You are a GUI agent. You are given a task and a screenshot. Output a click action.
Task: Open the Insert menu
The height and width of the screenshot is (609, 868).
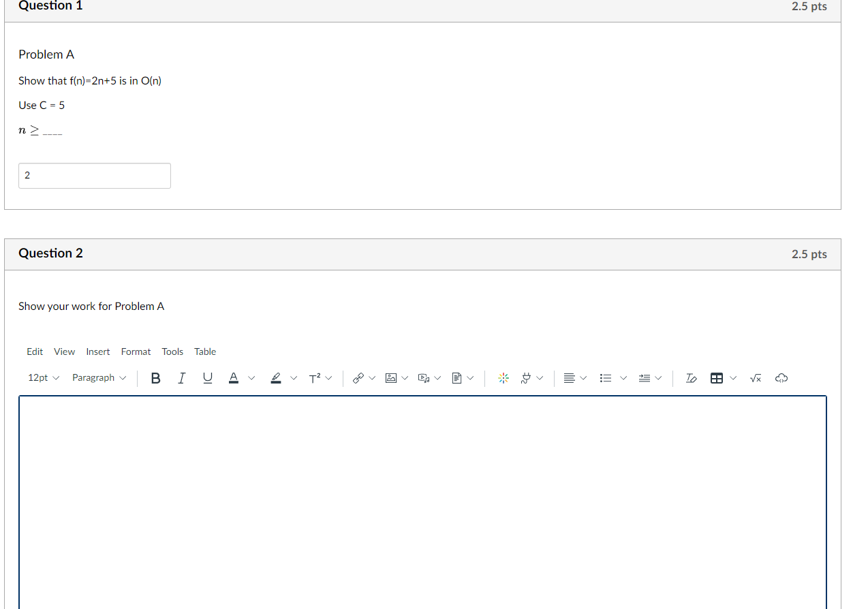tap(97, 352)
